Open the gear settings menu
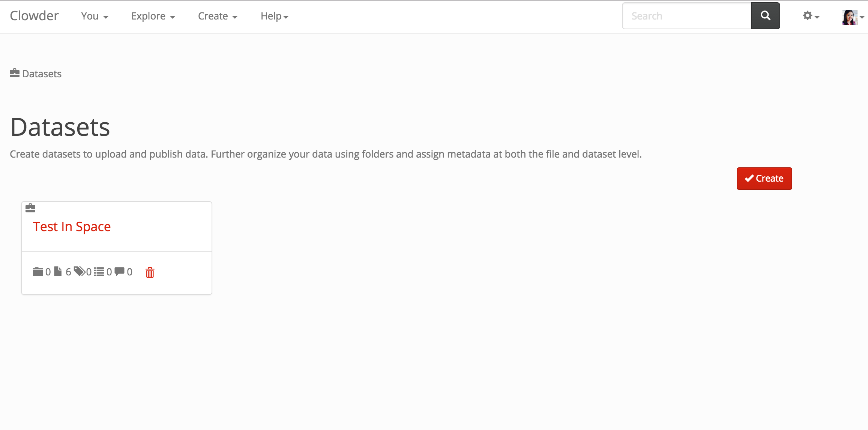Image resolution: width=868 pixels, height=430 pixels. (x=810, y=16)
